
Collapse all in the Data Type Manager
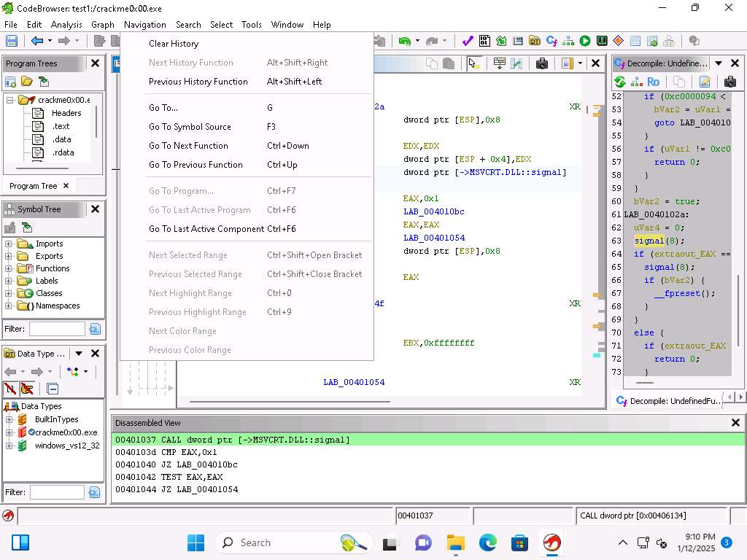53,389
